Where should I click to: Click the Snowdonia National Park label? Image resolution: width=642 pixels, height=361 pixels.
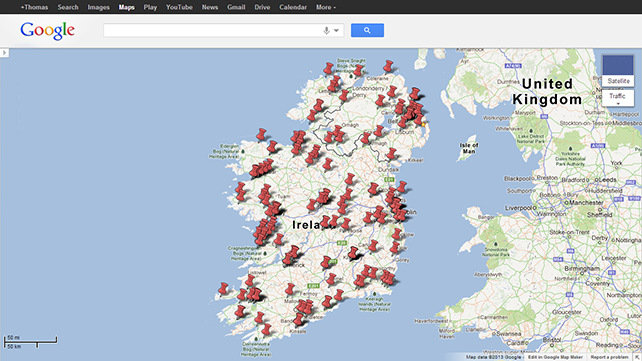click(496, 252)
